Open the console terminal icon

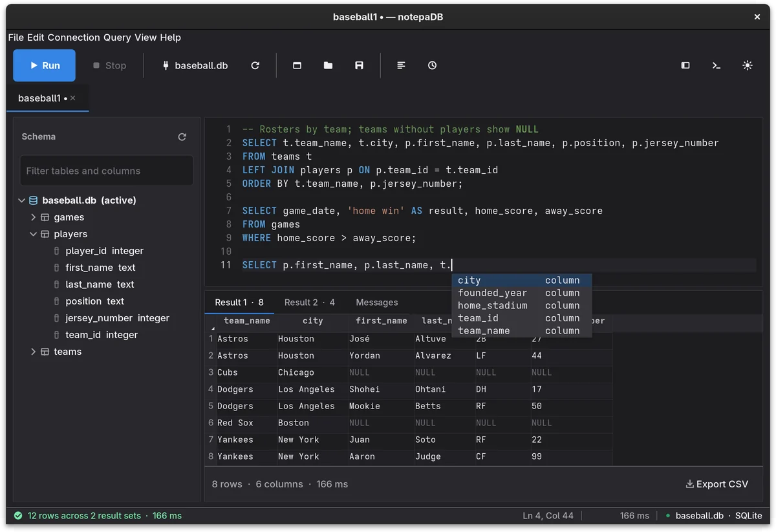pos(717,65)
